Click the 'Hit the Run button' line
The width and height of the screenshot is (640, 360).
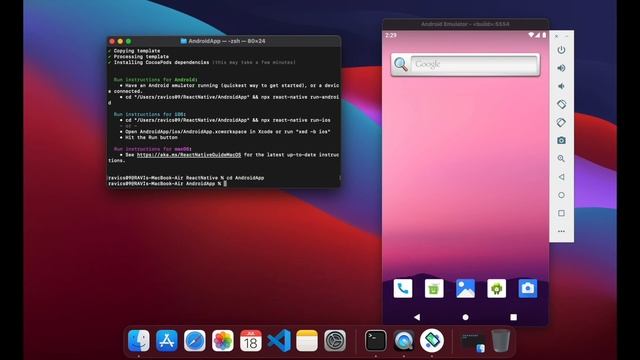point(151,138)
